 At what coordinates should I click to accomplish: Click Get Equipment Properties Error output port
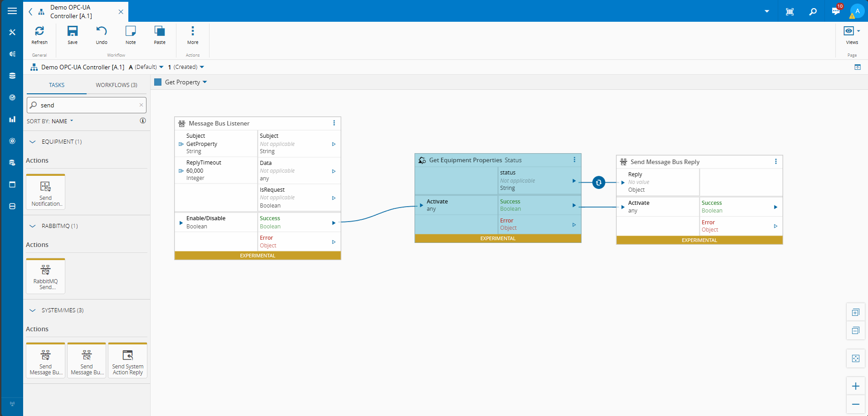pos(574,225)
